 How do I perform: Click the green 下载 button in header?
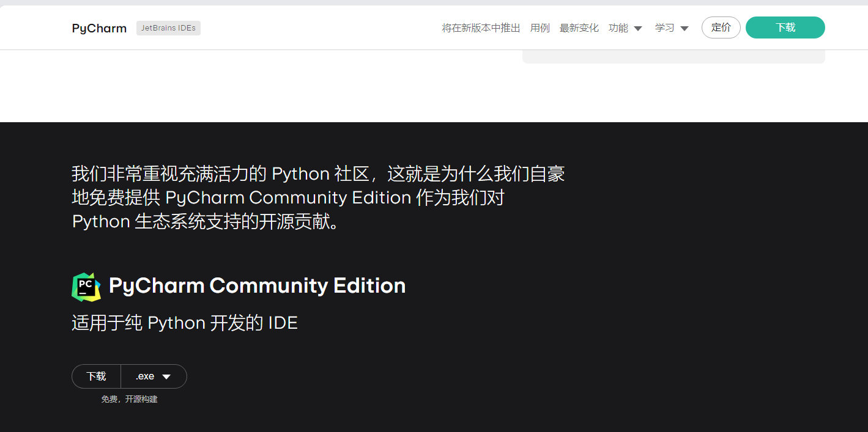(x=785, y=27)
